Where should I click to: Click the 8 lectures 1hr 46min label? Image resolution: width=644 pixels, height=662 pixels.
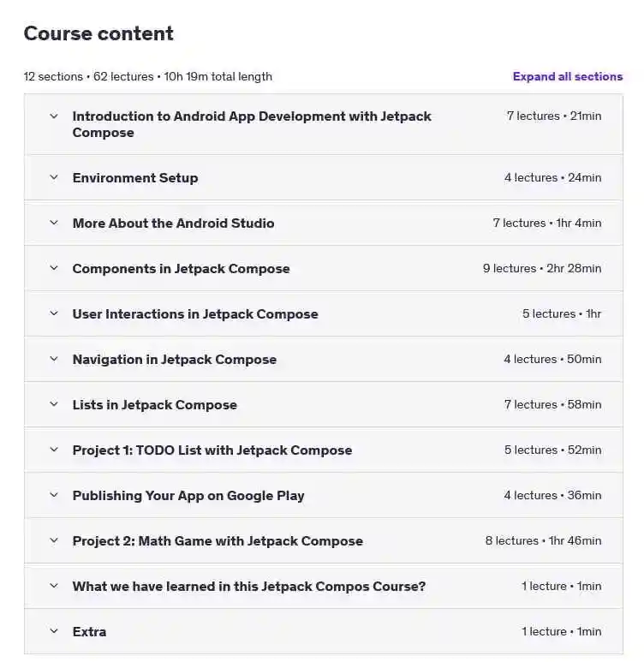click(x=544, y=540)
